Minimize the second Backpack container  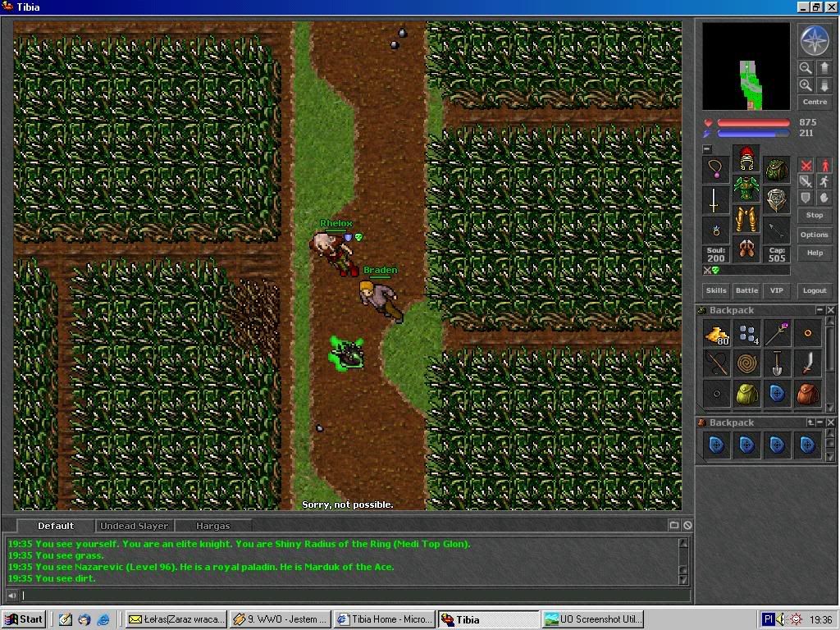pos(820,422)
